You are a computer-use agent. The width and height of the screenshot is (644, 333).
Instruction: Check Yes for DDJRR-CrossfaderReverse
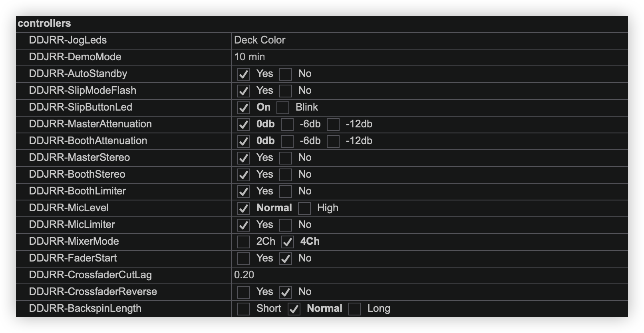click(x=244, y=292)
